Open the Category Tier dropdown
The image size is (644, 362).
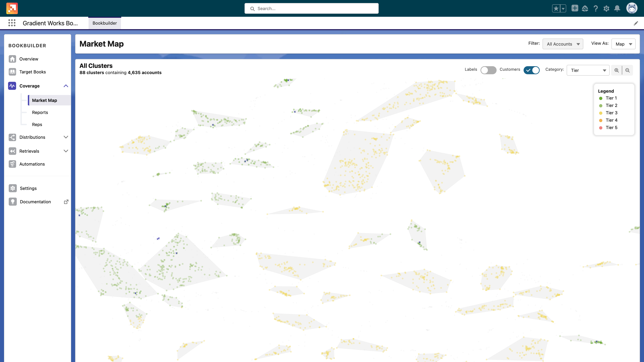588,70
